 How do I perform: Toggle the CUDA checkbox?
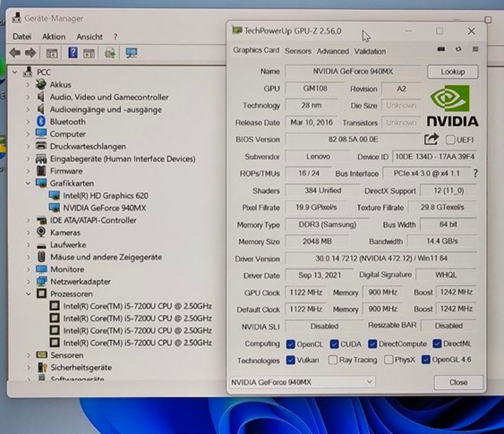[334, 344]
